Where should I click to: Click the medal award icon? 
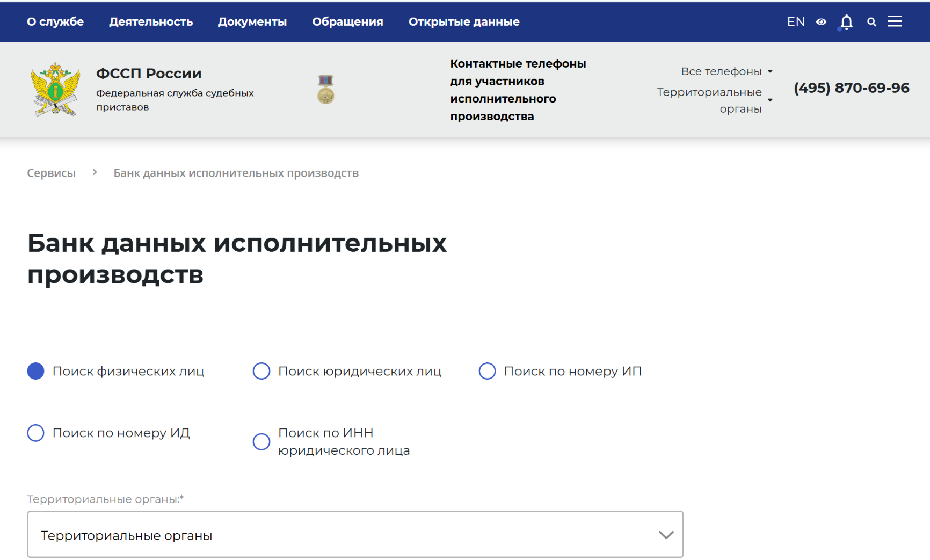[325, 89]
